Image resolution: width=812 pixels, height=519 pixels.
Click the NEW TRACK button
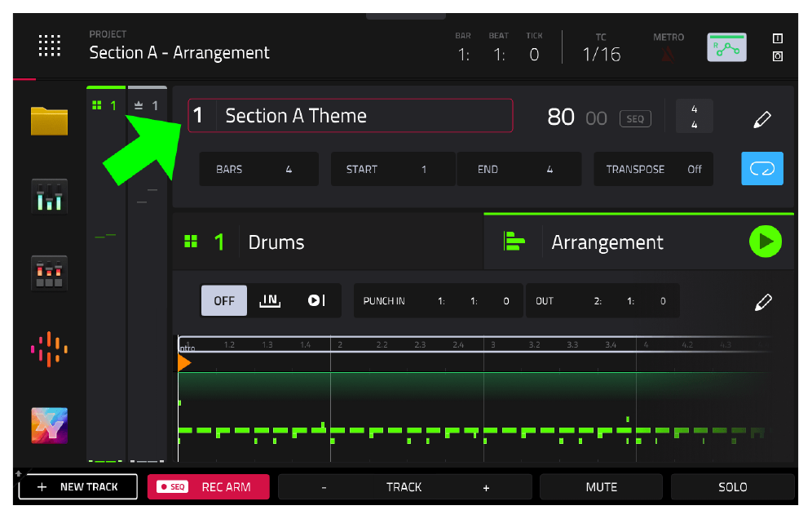[77, 486]
